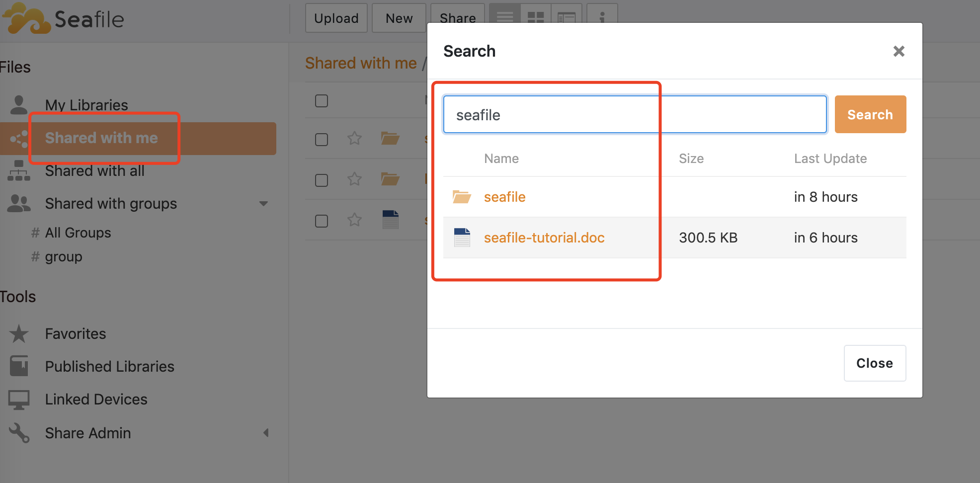Image resolution: width=980 pixels, height=483 pixels.
Task: Open the Linked Devices page
Action: pos(96,399)
